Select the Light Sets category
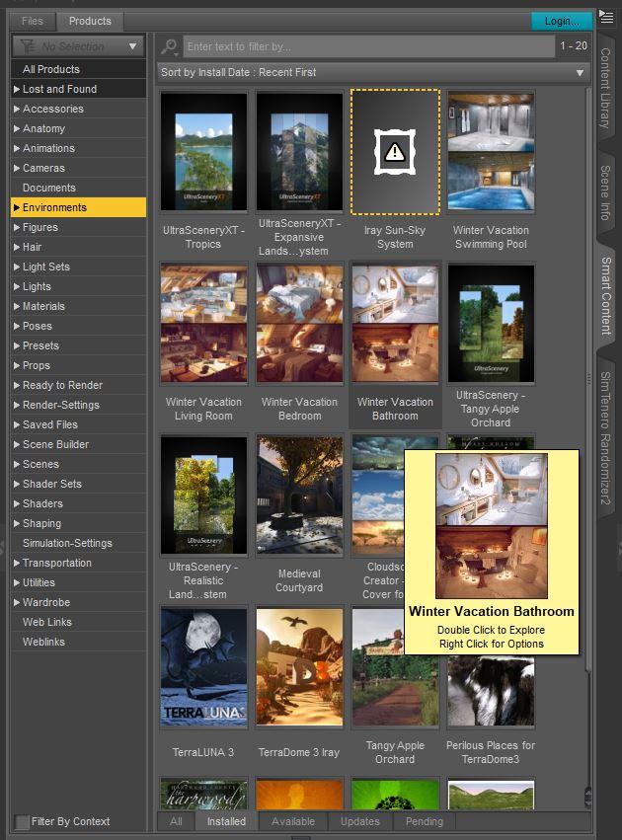Screen dimensions: 622x840 click(78, 267)
